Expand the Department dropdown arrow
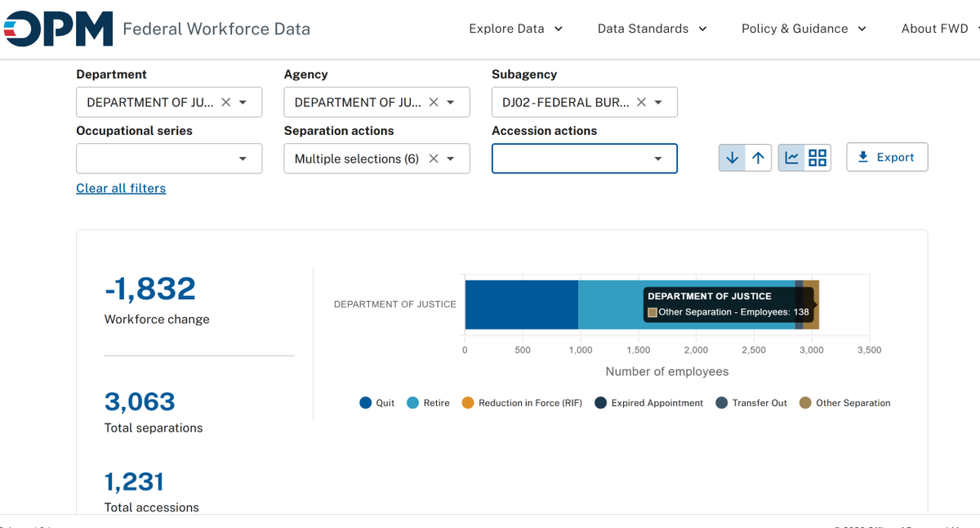980x528 pixels. pyautogui.click(x=243, y=102)
